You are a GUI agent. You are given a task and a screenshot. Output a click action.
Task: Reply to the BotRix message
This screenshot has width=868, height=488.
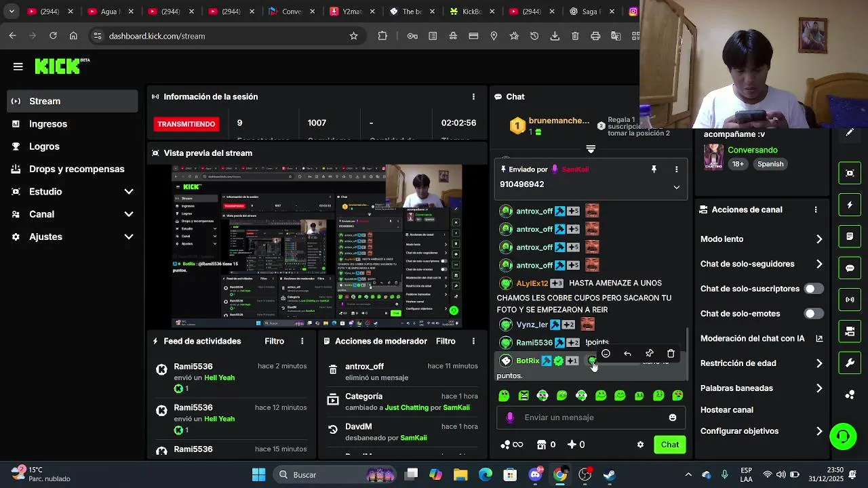coord(627,353)
